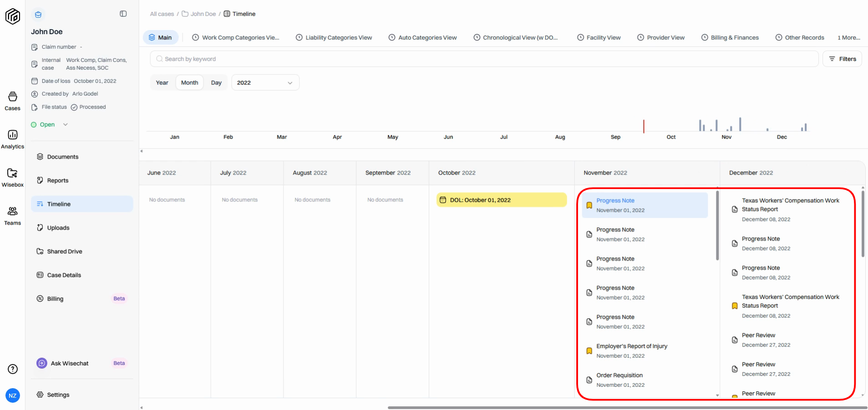Open Ask Wisechat assistant
Image resolution: width=868 pixels, height=410 pixels.
(x=82, y=363)
